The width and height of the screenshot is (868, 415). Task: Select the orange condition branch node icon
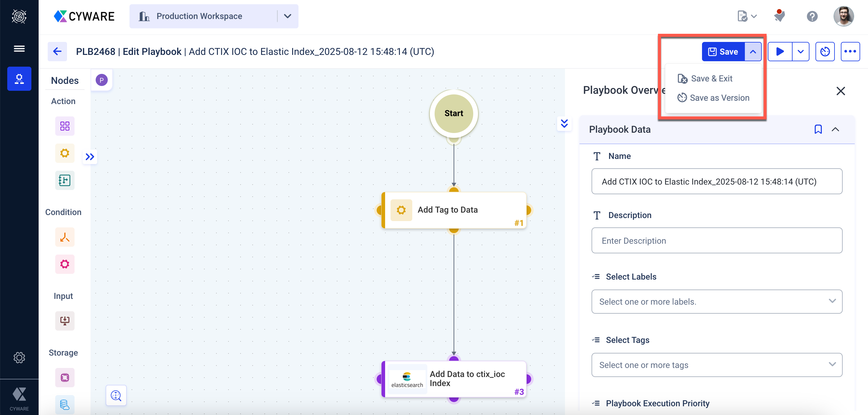65,237
